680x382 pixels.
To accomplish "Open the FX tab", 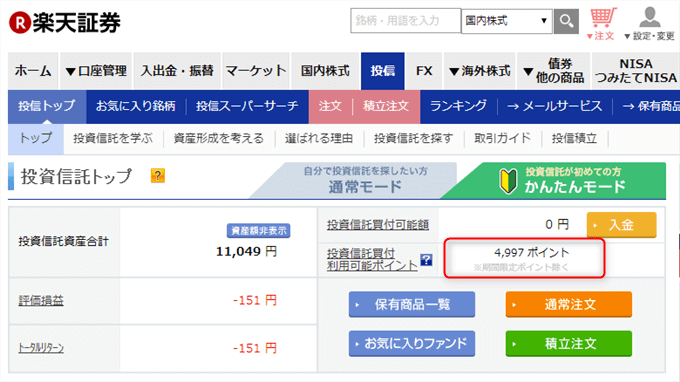I will pyautogui.click(x=424, y=71).
